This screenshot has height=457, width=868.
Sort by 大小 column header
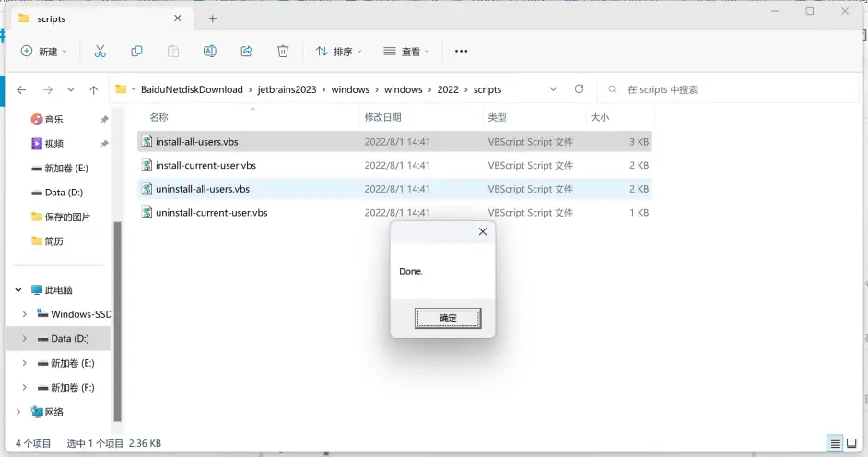point(600,117)
